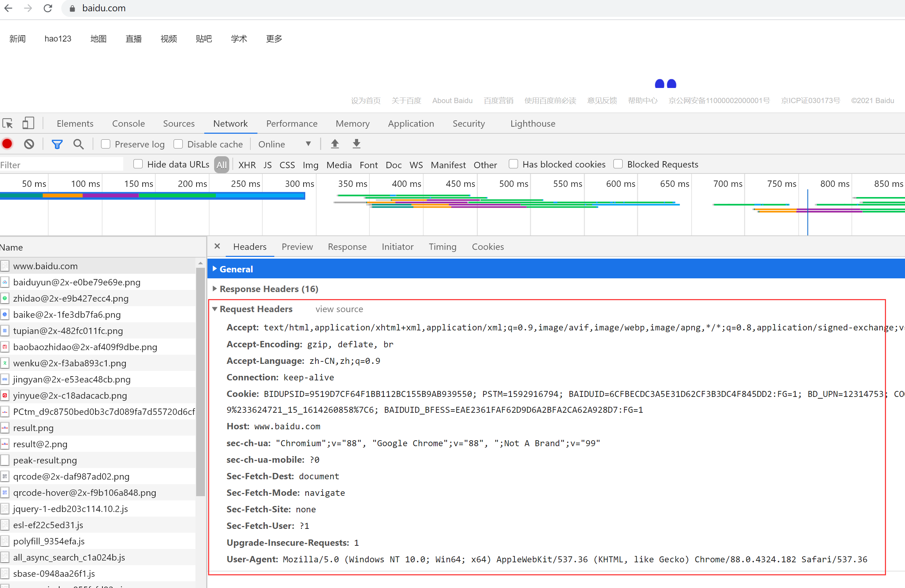
Task: Toggle the filter funnel icon
Action: (x=57, y=144)
